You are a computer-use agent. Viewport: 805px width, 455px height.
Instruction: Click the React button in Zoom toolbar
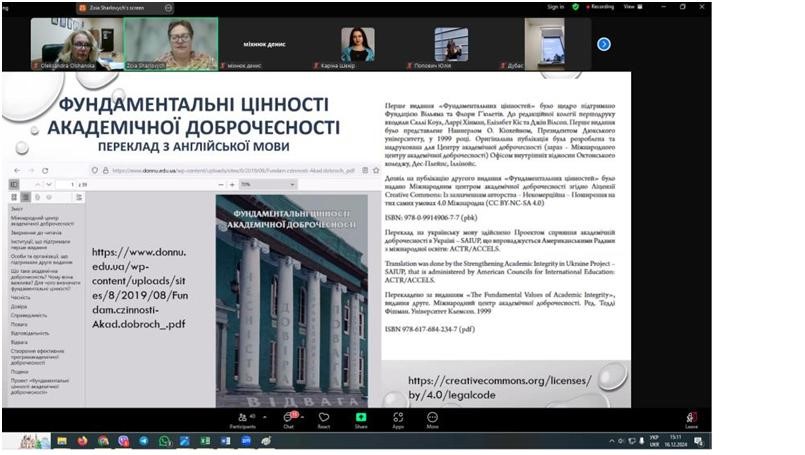324,417
